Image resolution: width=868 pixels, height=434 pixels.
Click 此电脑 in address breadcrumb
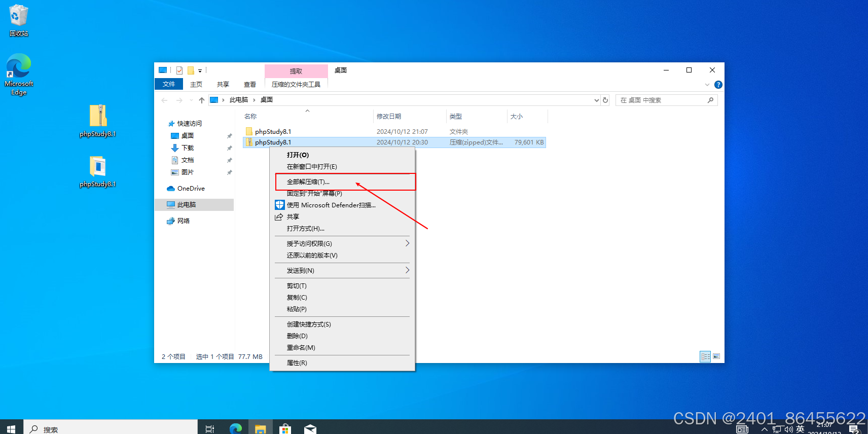coord(239,100)
